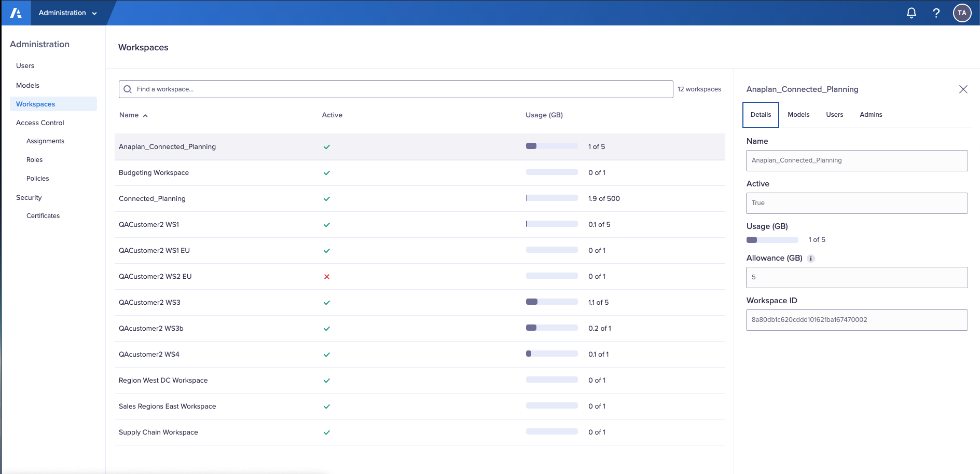
Task: Sort by the Usage (GB) column header
Action: pos(544,115)
